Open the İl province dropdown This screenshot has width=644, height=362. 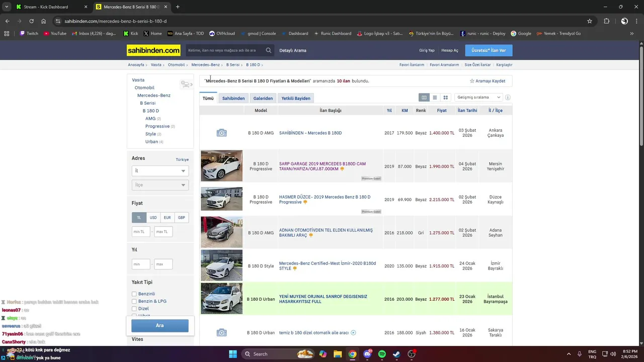(160, 171)
